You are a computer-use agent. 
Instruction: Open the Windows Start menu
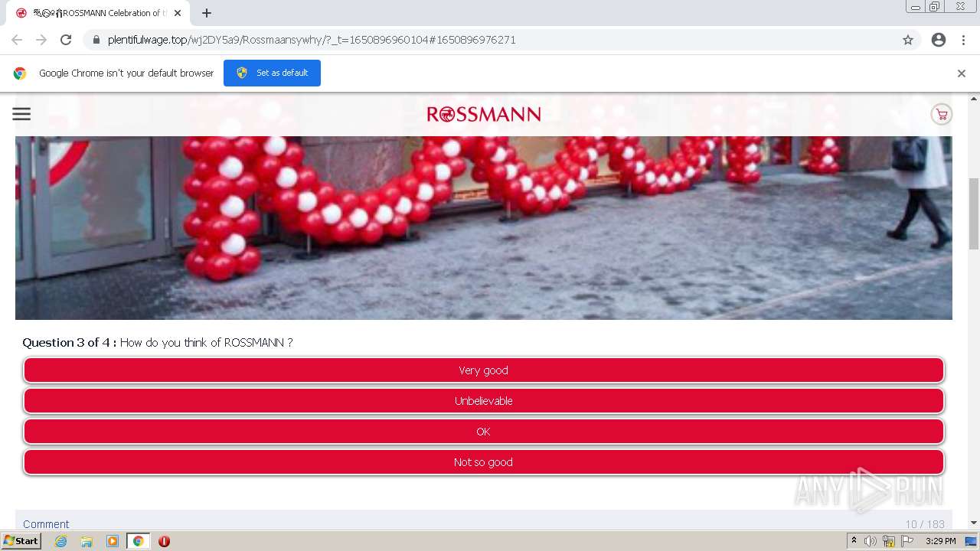click(x=21, y=541)
